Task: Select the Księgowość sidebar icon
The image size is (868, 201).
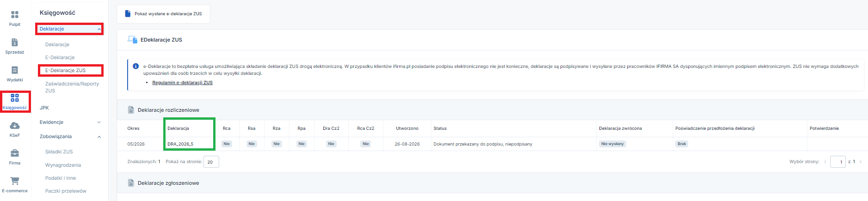Action: click(15, 98)
